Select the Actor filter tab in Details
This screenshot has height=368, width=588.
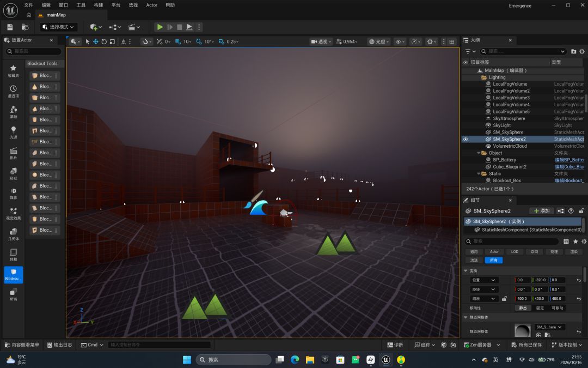(x=494, y=251)
